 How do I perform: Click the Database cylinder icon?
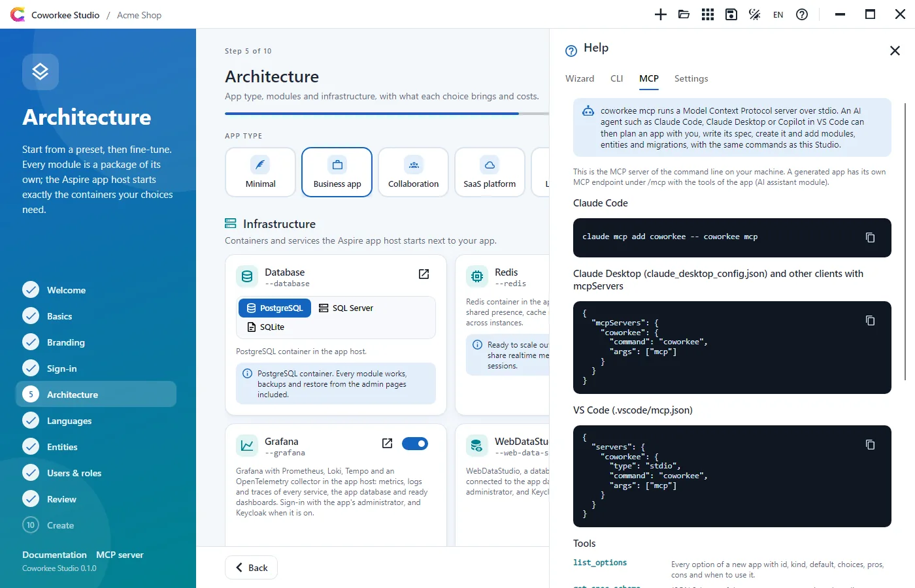(x=247, y=276)
